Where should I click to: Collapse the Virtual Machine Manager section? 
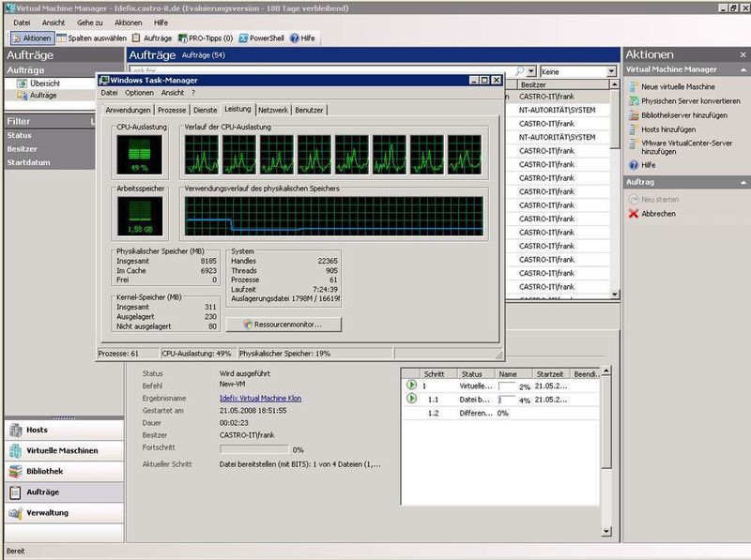click(x=744, y=69)
